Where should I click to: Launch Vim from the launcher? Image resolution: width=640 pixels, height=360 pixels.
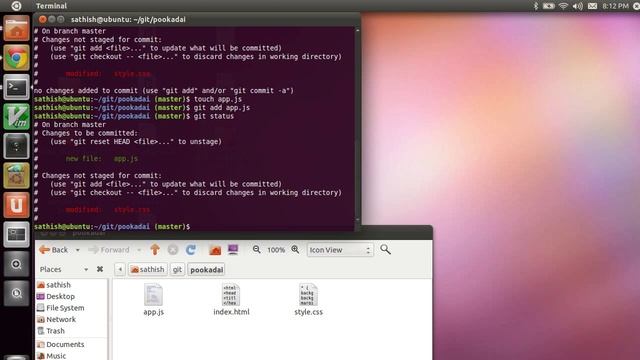click(x=16, y=117)
